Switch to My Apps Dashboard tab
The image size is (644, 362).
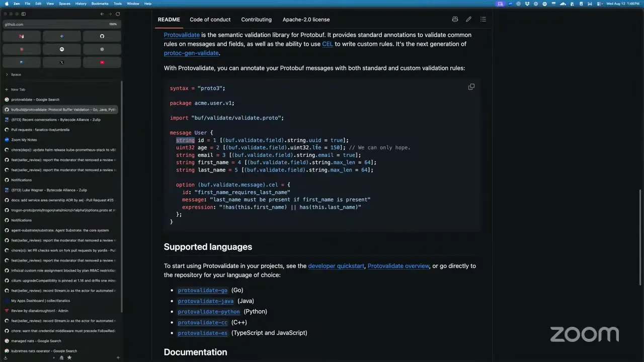tap(60, 301)
